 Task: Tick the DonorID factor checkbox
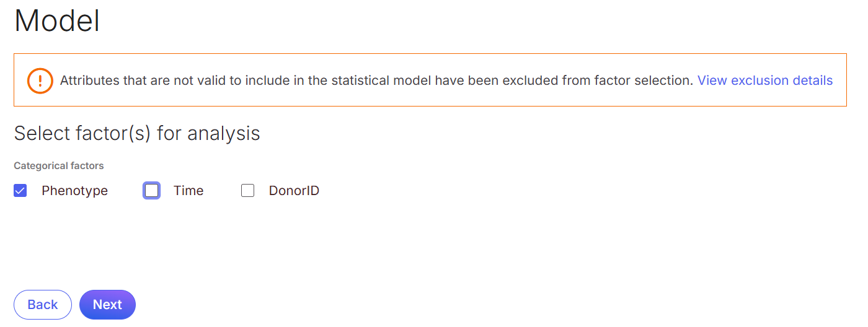click(x=248, y=191)
